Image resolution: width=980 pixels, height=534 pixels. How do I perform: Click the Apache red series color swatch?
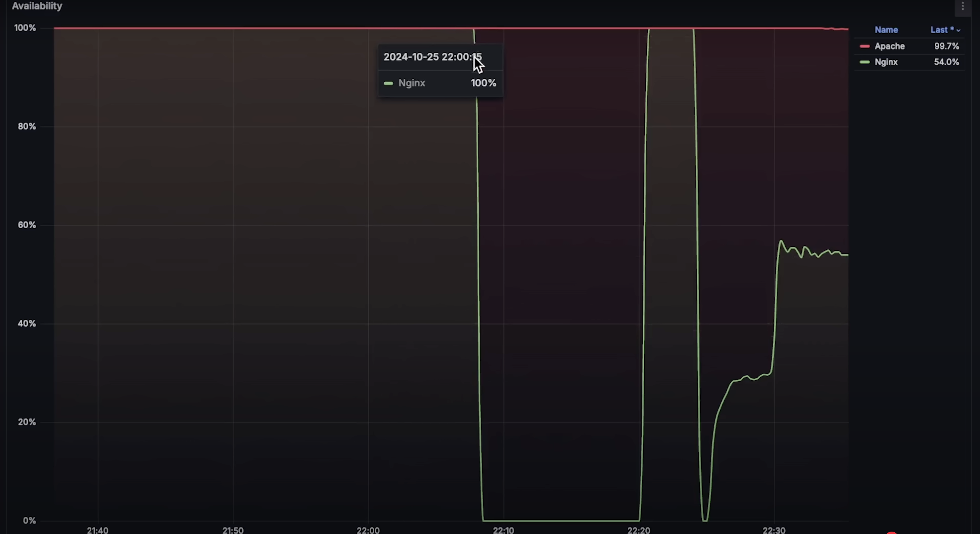click(x=864, y=47)
